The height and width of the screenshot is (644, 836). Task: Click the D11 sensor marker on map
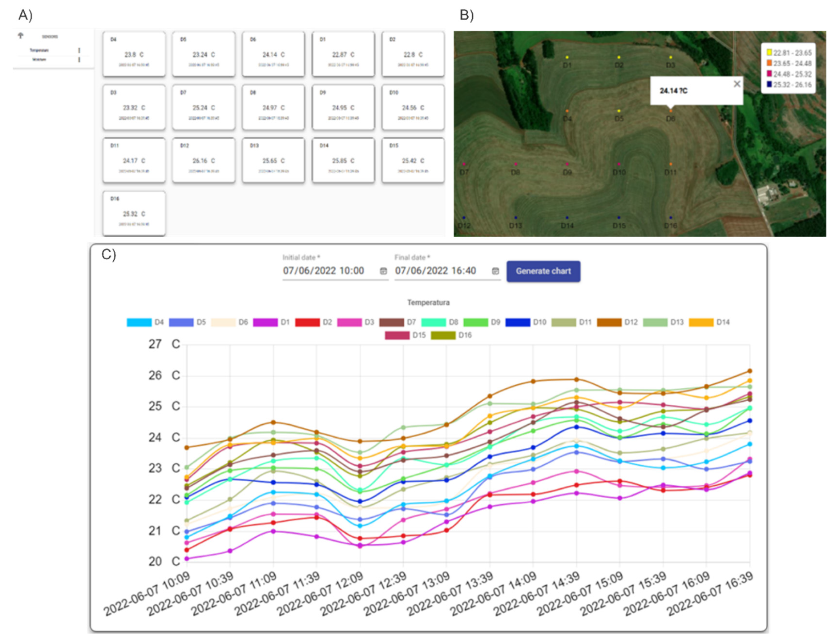[x=671, y=164]
